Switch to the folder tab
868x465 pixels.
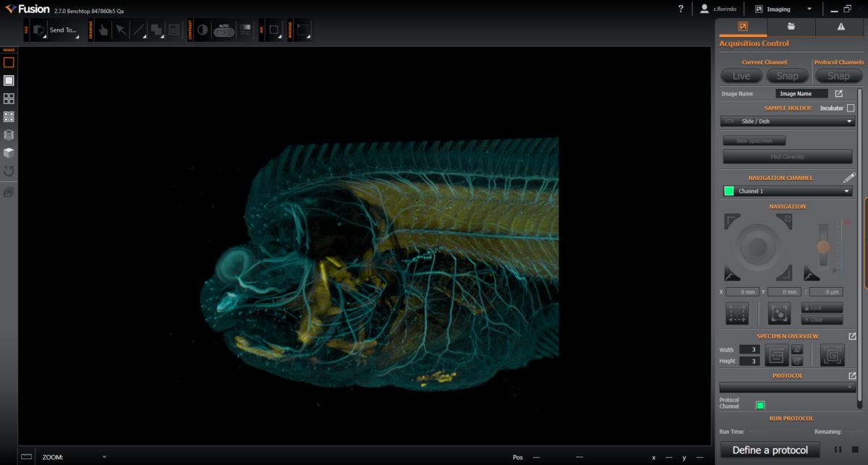tap(791, 27)
